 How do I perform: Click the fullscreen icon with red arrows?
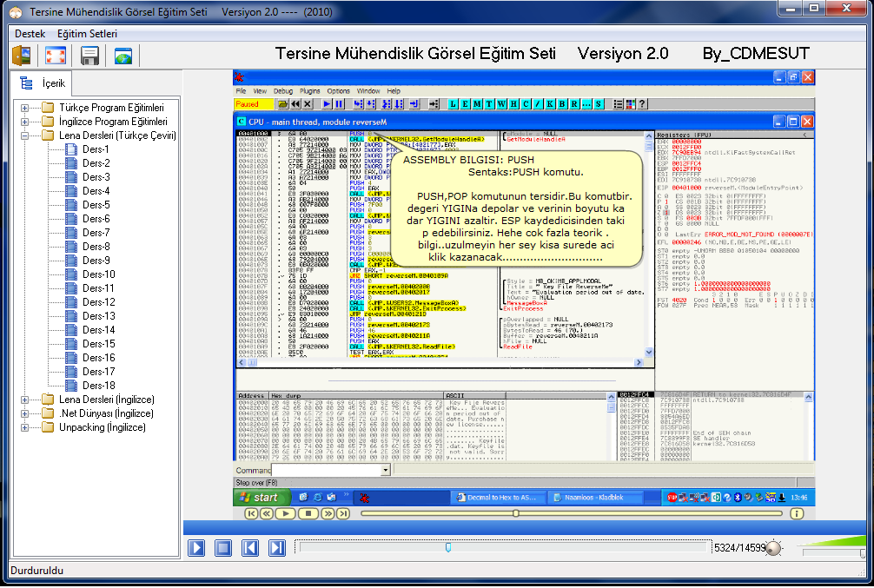click(56, 56)
